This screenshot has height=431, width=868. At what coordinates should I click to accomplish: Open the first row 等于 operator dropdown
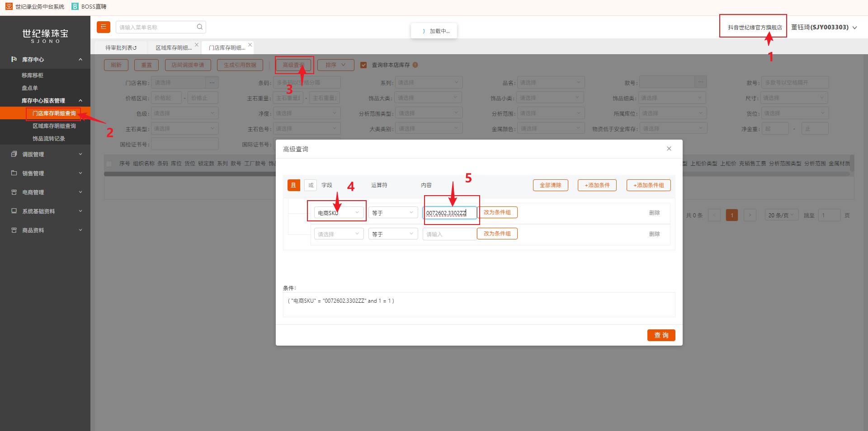[x=392, y=213]
